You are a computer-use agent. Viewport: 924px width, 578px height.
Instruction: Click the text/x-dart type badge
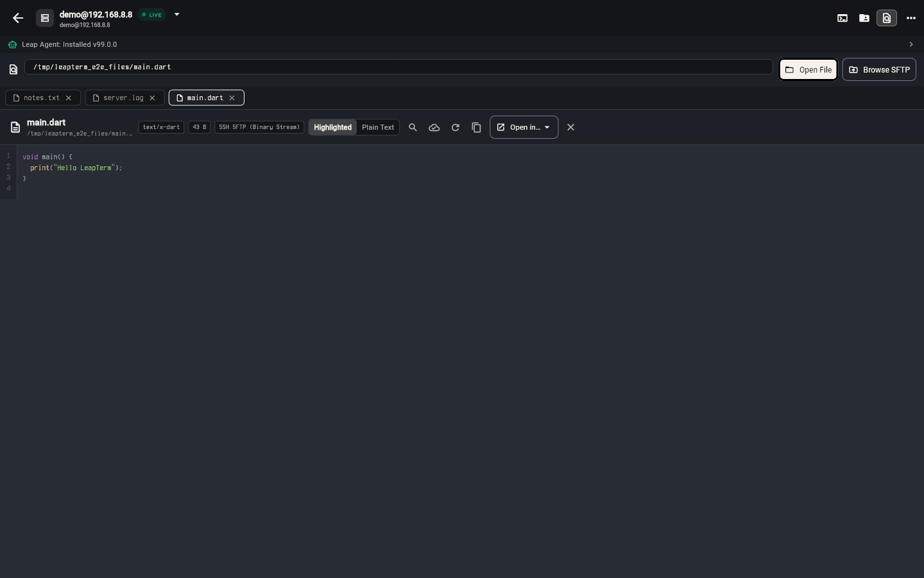(x=161, y=127)
